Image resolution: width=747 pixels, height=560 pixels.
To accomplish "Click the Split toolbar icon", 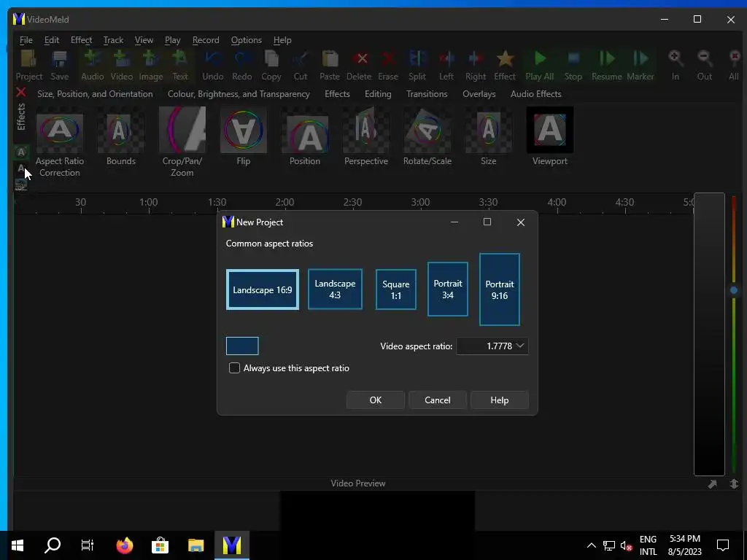I will click(417, 65).
